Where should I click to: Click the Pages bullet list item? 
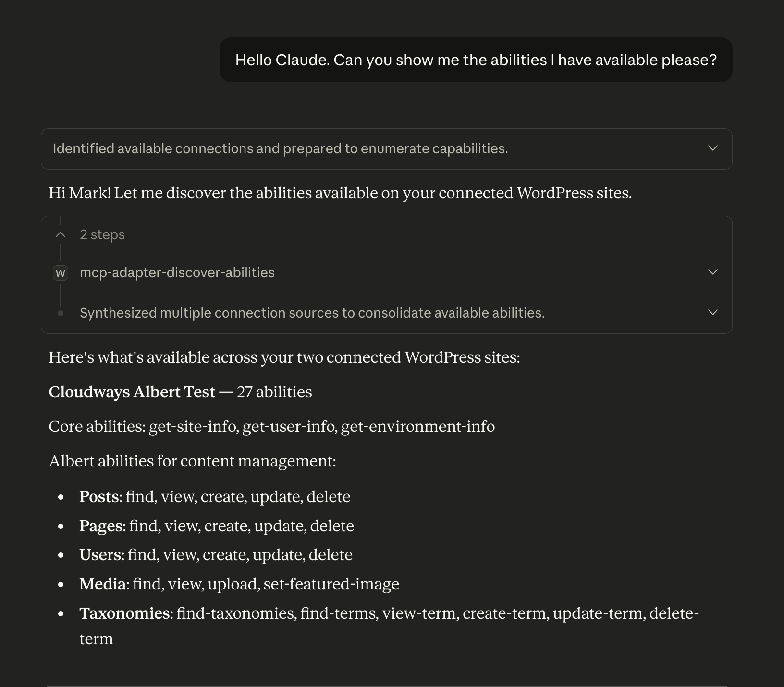[217, 526]
